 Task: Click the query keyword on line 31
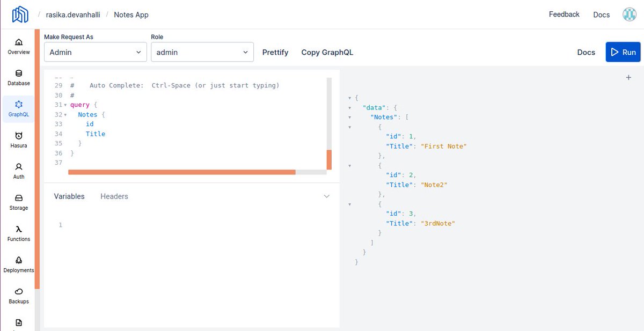point(80,105)
